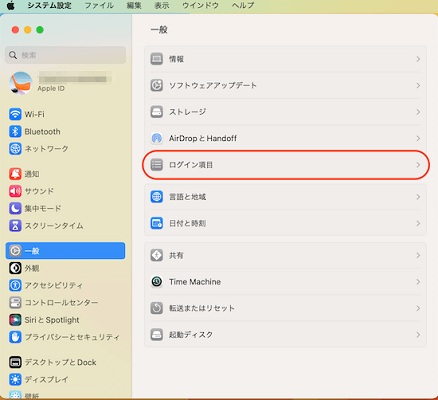The image size is (438, 400).
Task: Open the コントロールセンター icon
Action: 15,303
